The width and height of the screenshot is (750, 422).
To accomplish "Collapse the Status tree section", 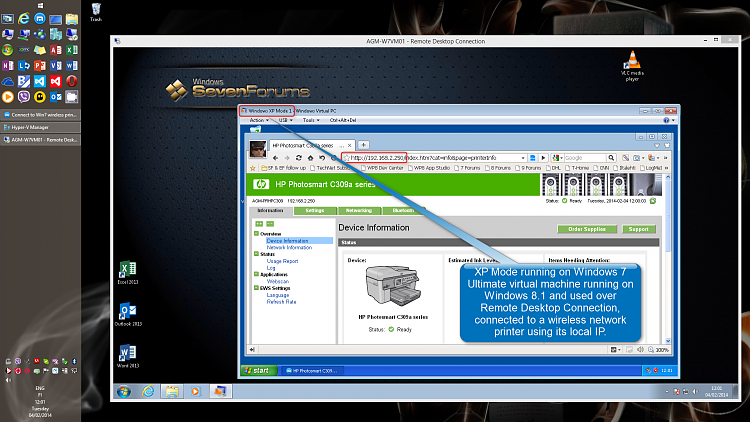I will (256, 254).
